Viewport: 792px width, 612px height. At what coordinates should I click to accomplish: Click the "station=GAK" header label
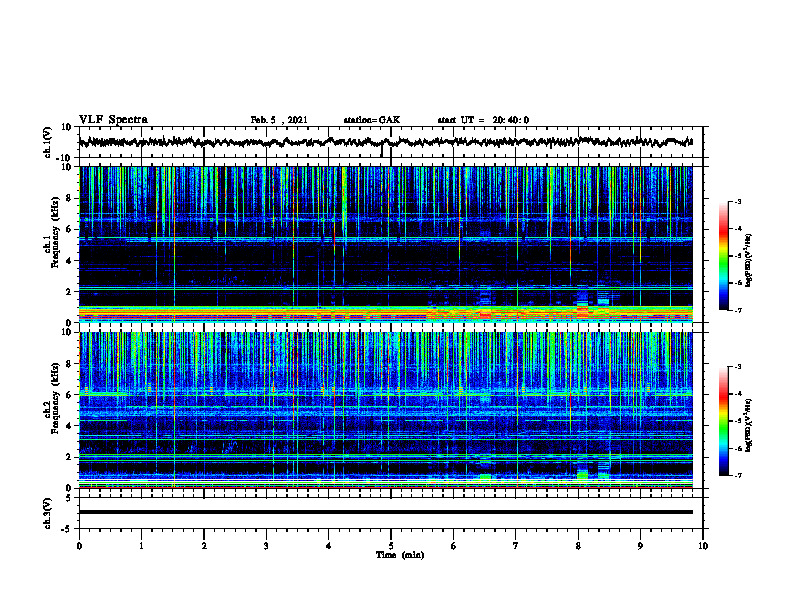click(x=372, y=120)
